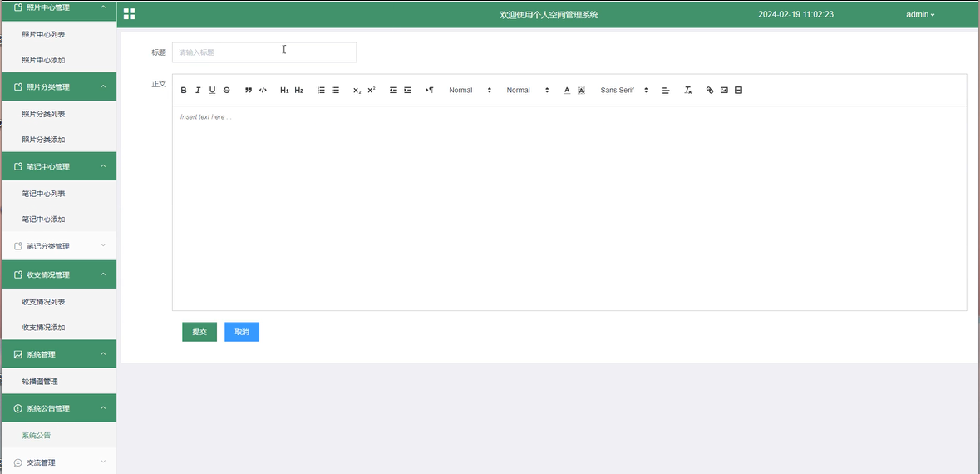Click the 欢迎使用个人空间管理系统 header title
This screenshot has width=980, height=474.
pos(549,14)
